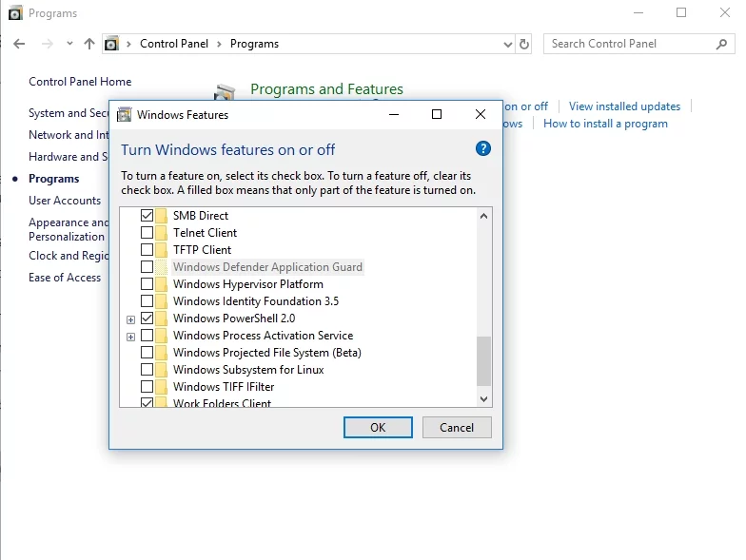Click the Back arrow in Control Panel
746x560 pixels.
[19, 44]
